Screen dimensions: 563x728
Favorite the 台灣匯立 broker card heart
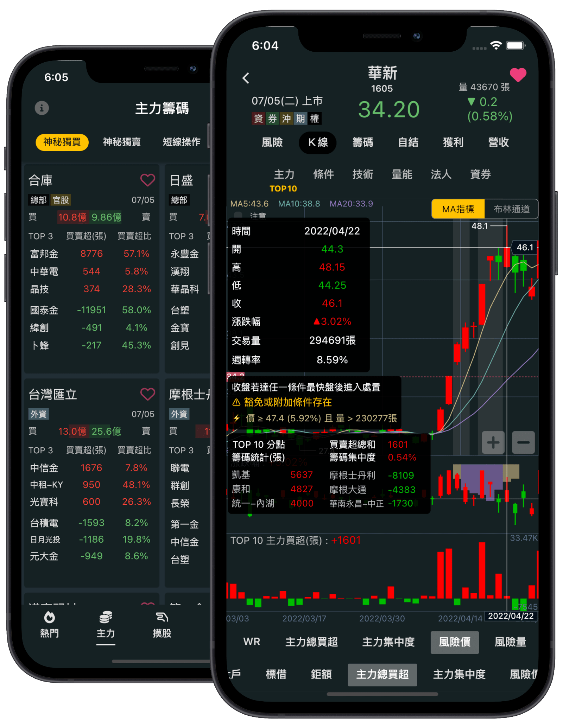147,394
